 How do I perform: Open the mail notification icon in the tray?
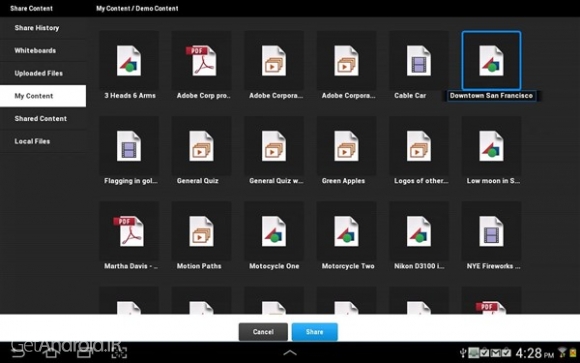495,353
